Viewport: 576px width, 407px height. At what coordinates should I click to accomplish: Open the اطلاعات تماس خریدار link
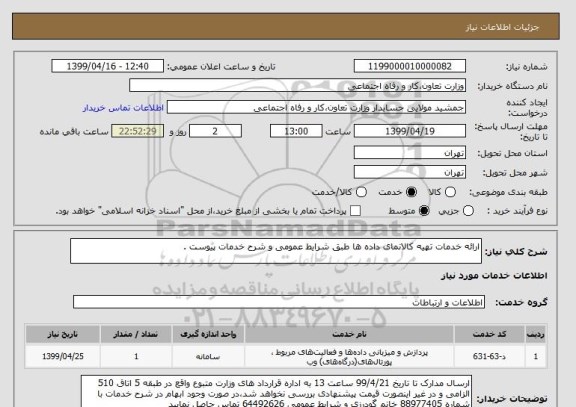pos(123,108)
